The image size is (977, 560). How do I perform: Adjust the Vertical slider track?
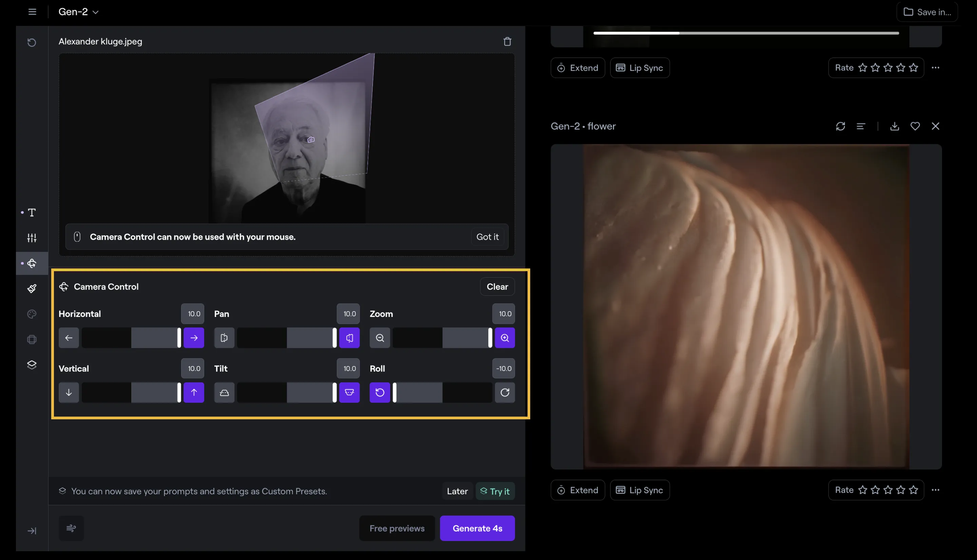131,392
